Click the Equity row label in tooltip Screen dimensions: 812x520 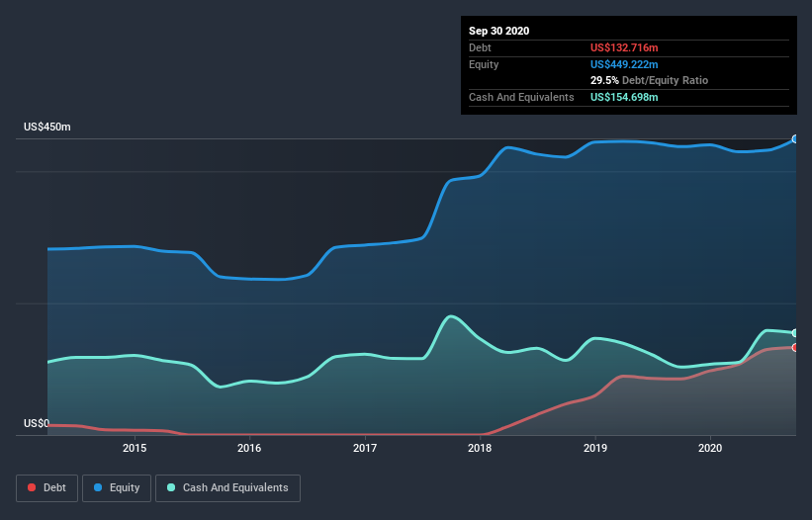click(x=484, y=64)
